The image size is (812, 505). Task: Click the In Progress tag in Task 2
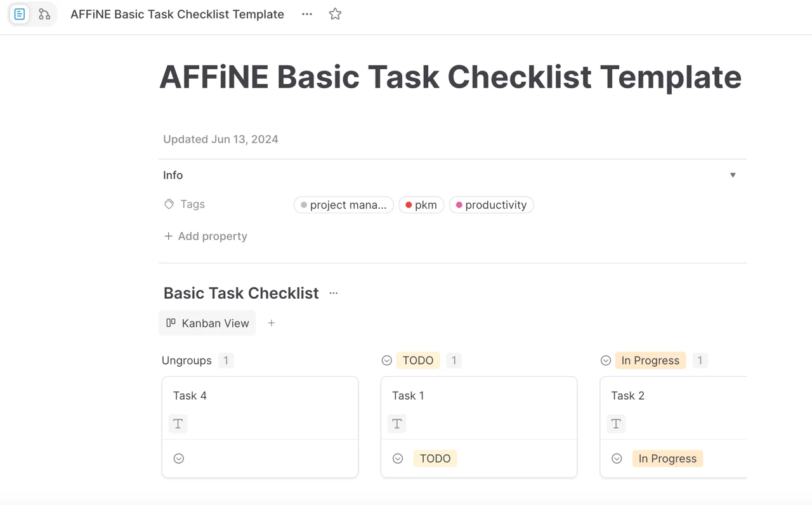667,458
